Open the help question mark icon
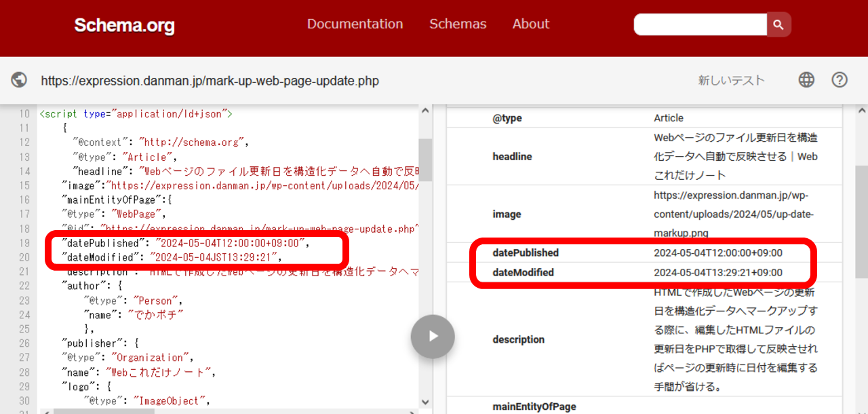This screenshot has height=414, width=868. coord(840,80)
